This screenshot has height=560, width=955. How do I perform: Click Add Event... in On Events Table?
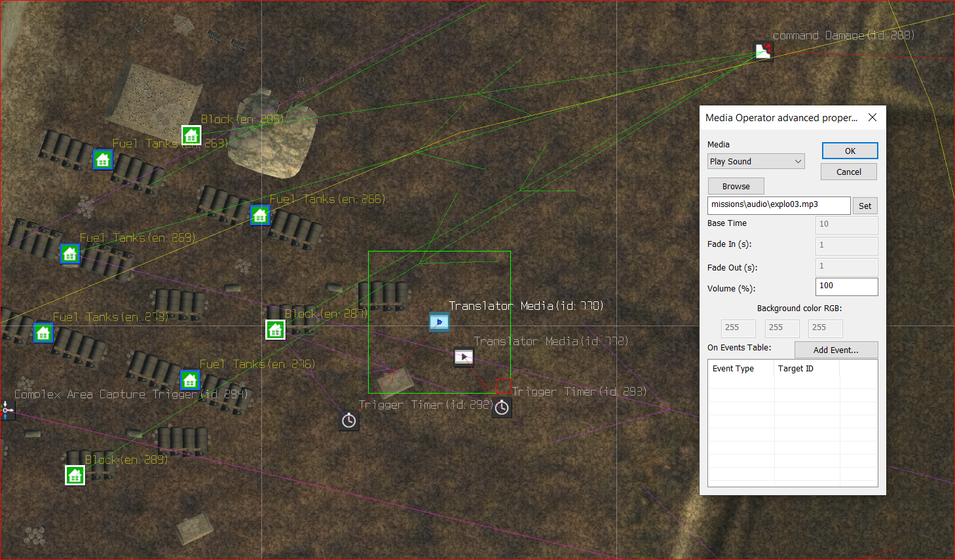(836, 350)
